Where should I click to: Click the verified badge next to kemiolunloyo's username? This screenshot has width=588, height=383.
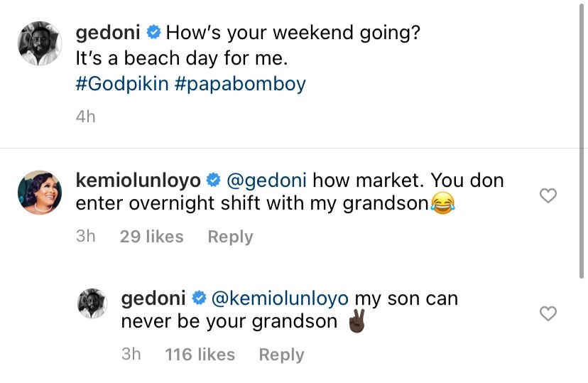coord(213,180)
